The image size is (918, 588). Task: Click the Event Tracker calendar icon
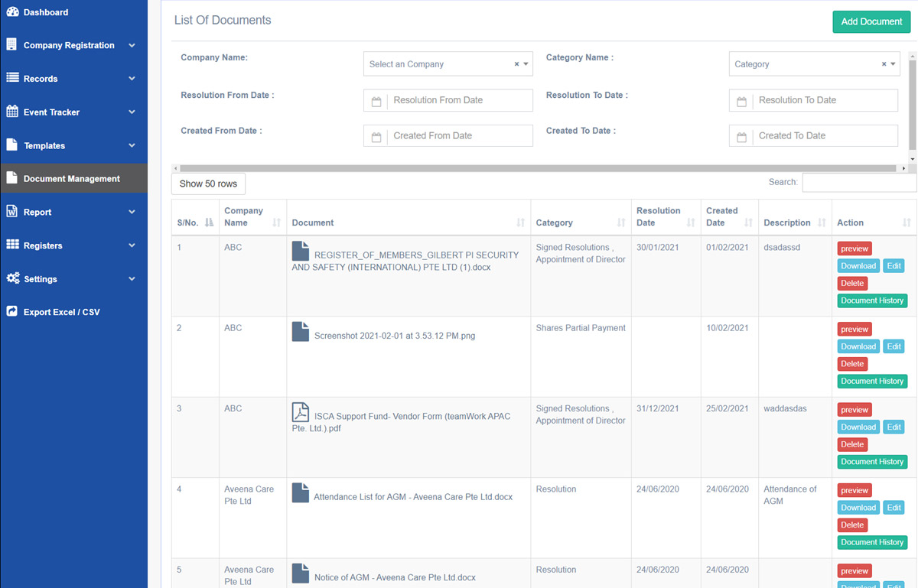[x=11, y=112]
